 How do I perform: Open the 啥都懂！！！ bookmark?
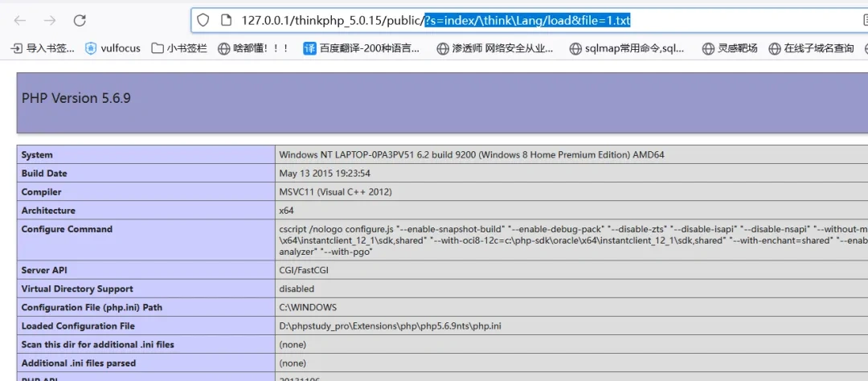(253, 49)
